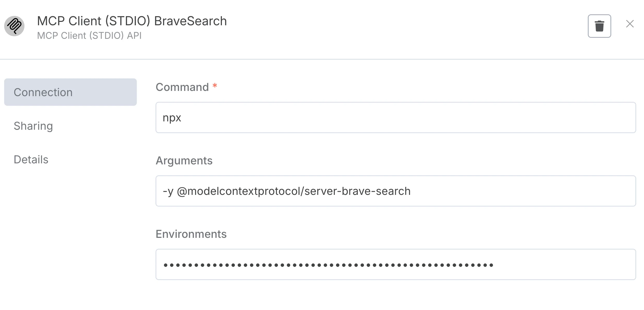Click the trash can to remove BraveSearch
Image resolution: width=644 pixels, height=310 pixels.
click(x=599, y=26)
